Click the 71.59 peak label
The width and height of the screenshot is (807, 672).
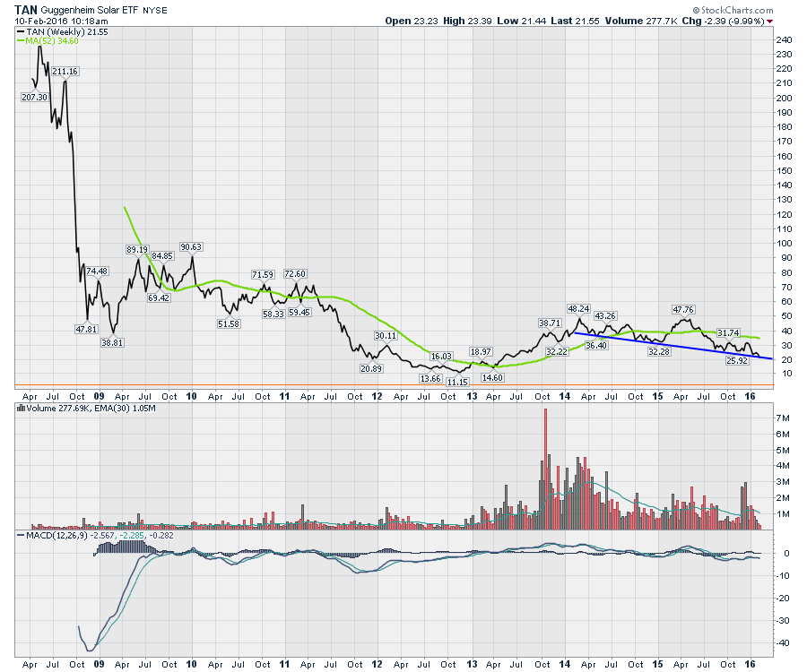click(263, 275)
